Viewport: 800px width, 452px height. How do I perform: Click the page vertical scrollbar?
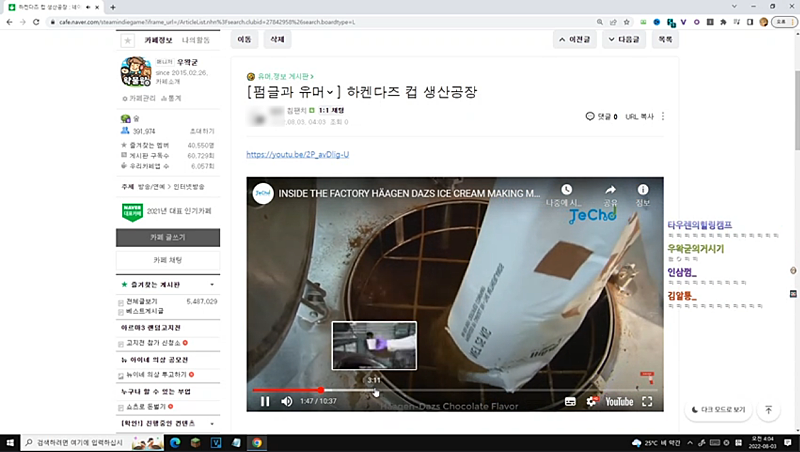797,110
